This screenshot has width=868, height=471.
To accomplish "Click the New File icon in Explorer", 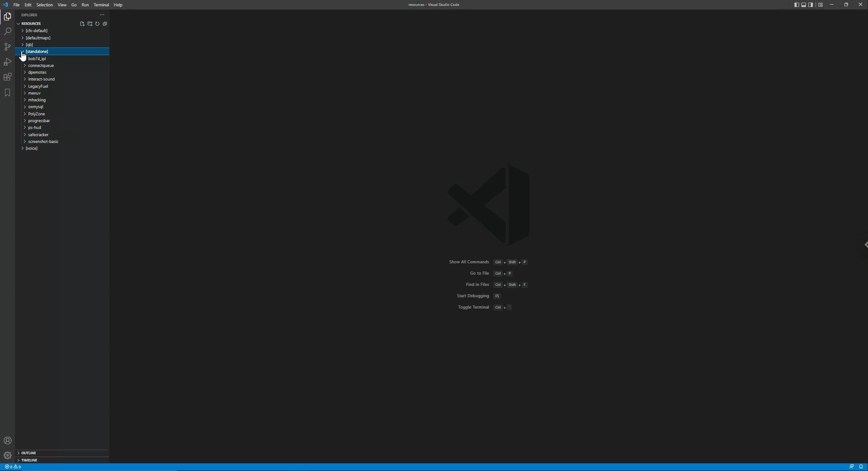I will (x=82, y=24).
